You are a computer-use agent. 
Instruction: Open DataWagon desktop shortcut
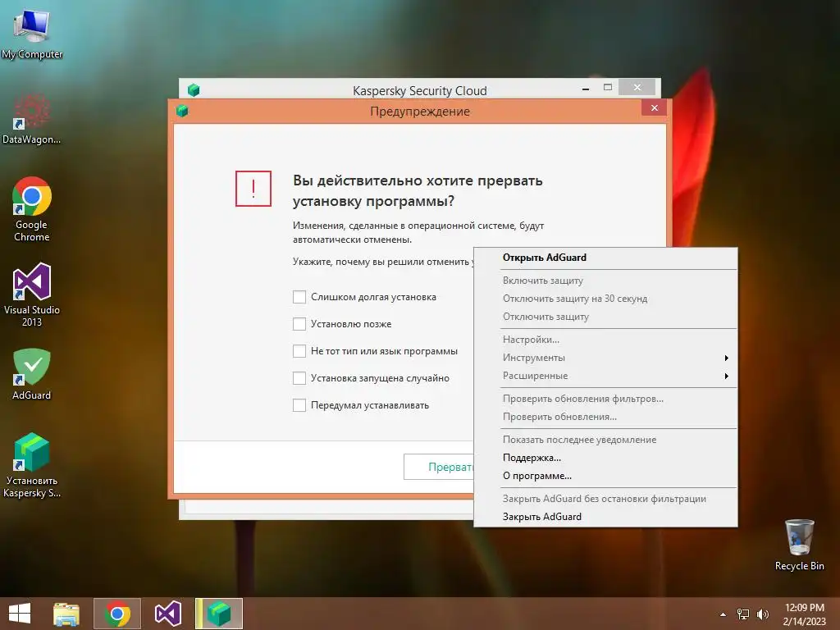tap(32, 119)
